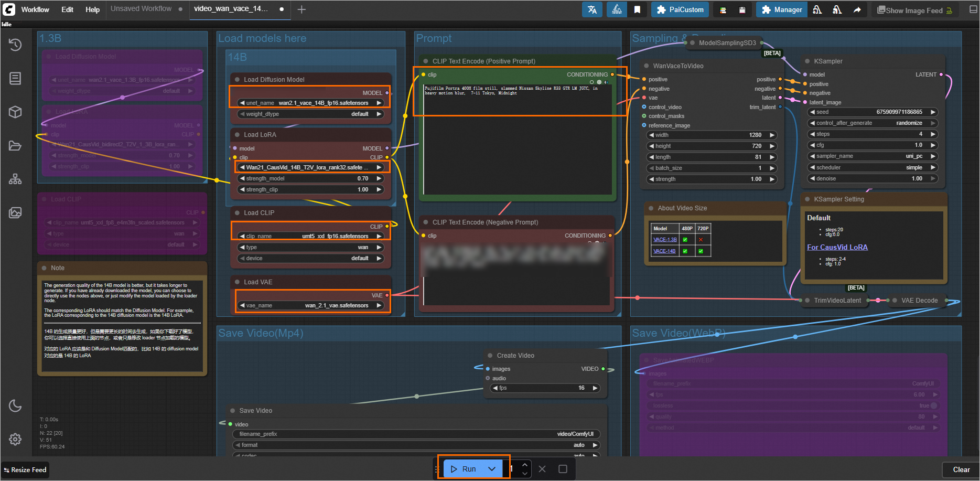Adjust KSampler steps value 4
The height and width of the screenshot is (481, 980).
click(x=873, y=134)
